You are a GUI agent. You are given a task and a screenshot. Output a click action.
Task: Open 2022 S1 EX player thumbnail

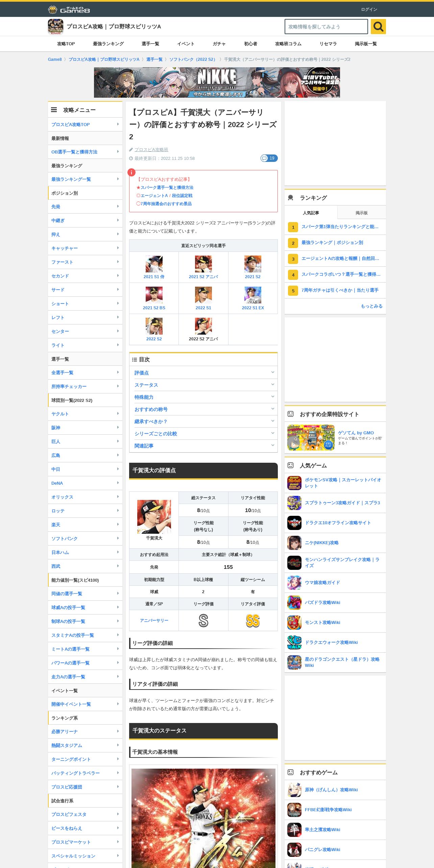[253, 295]
